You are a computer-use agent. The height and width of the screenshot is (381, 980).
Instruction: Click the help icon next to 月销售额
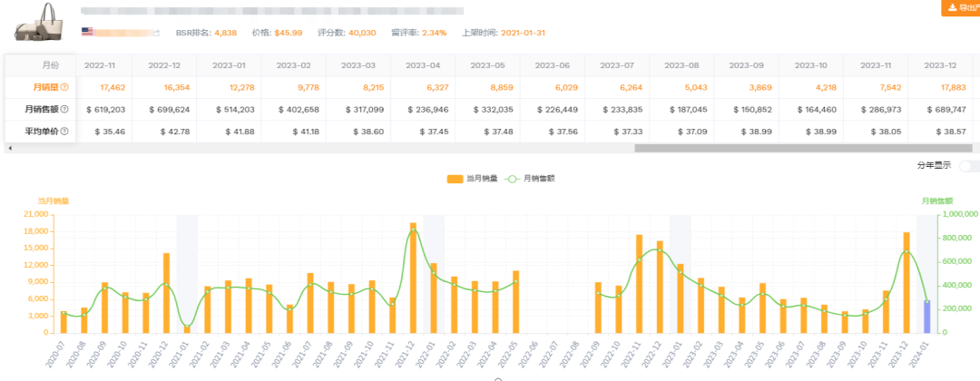(x=64, y=109)
